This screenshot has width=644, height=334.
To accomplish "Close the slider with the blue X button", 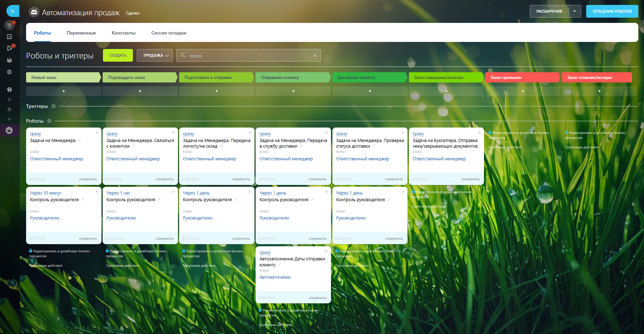I will click(x=13, y=11).
